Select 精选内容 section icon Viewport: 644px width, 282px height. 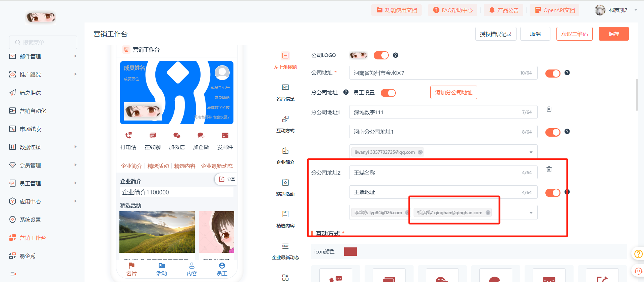[285, 214]
